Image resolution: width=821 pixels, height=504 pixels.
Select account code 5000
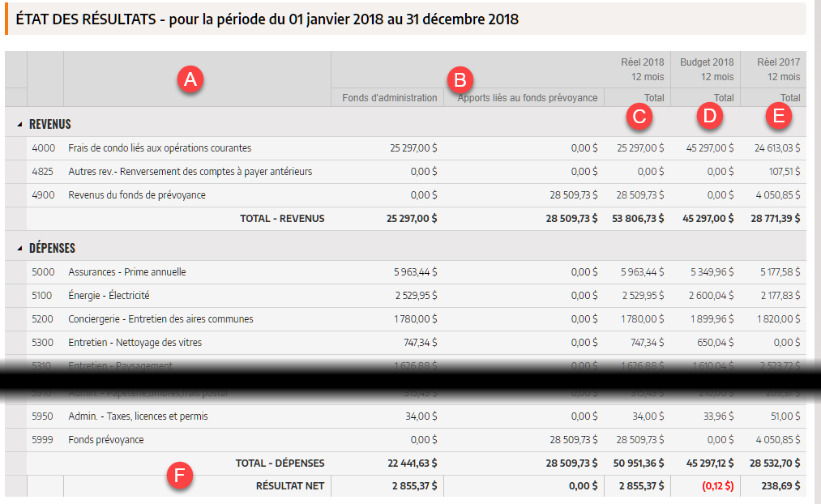point(43,272)
